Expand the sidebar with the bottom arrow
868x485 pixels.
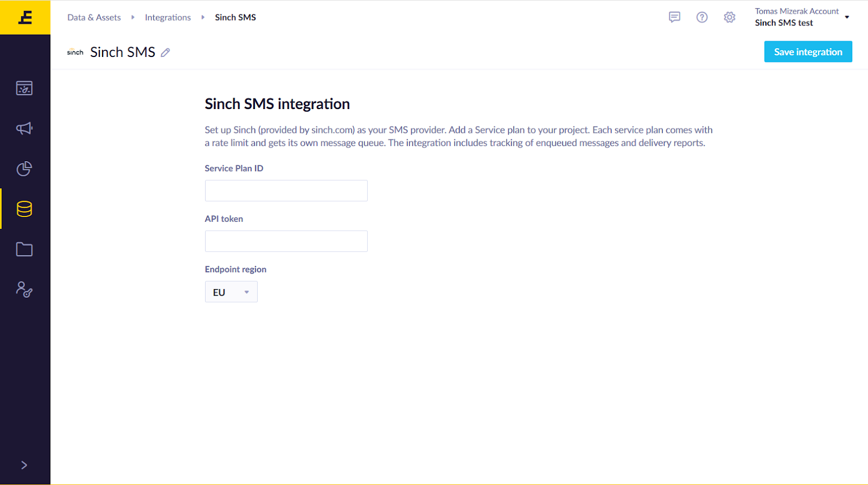[24, 465]
